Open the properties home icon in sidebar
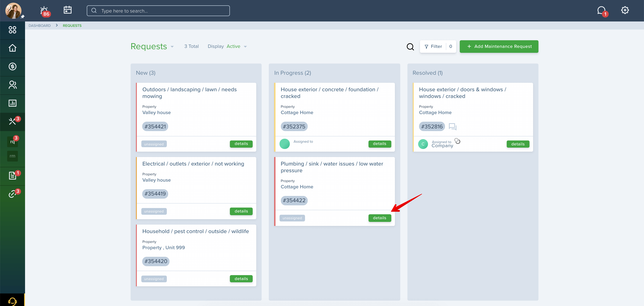Viewport: 644px width, 306px height. point(13,48)
